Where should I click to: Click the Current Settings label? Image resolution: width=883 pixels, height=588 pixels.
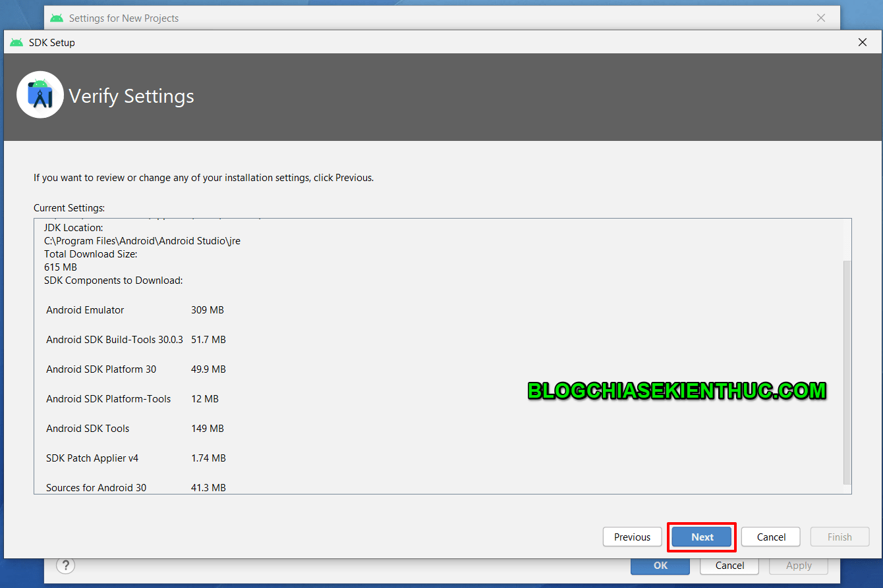[x=69, y=208]
